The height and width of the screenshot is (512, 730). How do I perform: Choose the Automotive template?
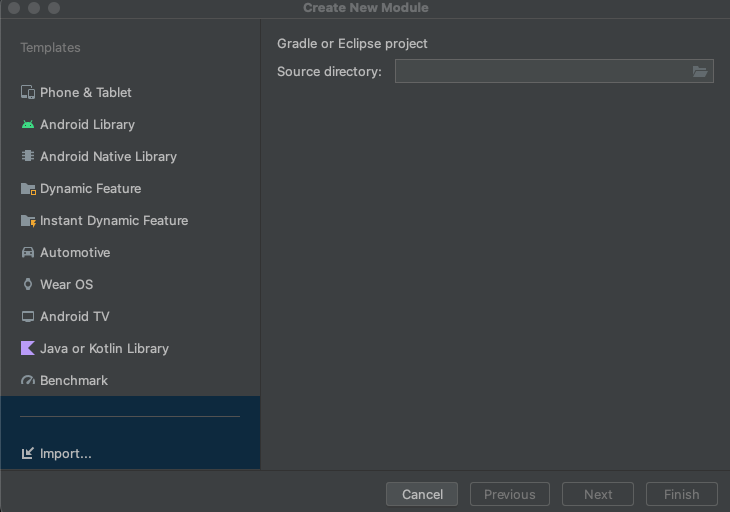(x=130, y=252)
